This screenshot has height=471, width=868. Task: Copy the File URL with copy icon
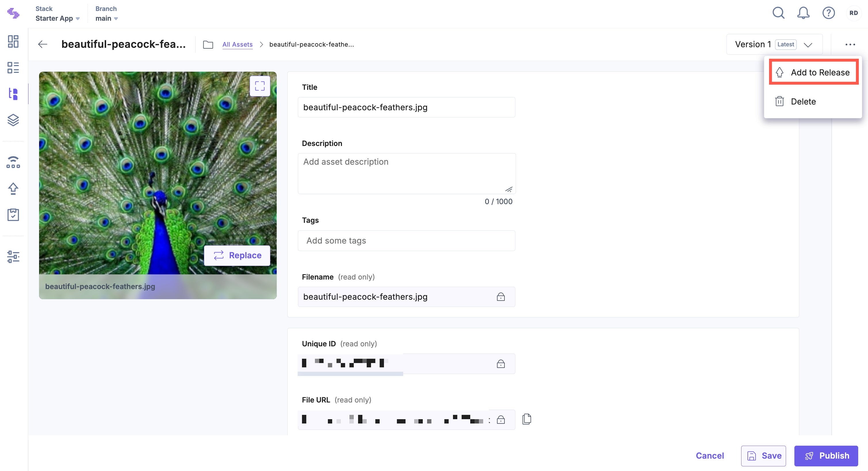(x=527, y=419)
